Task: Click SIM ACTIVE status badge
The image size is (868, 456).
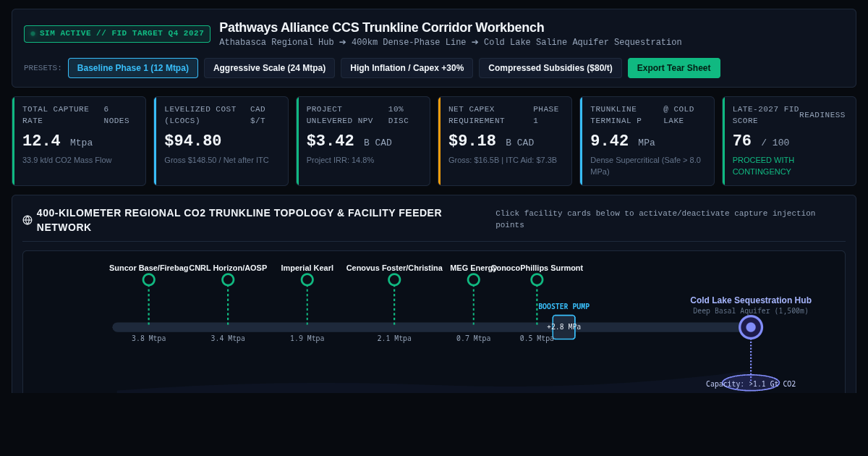Action: (x=117, y=34)
